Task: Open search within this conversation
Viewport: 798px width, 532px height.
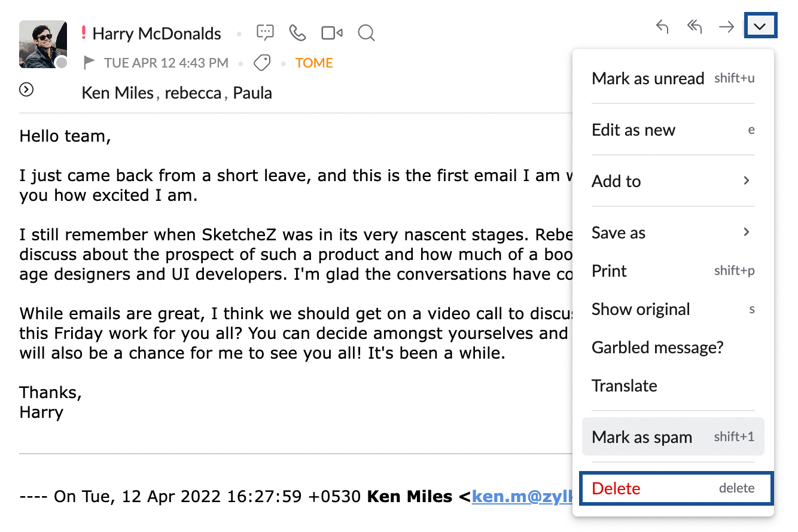Action: point(366,33)
